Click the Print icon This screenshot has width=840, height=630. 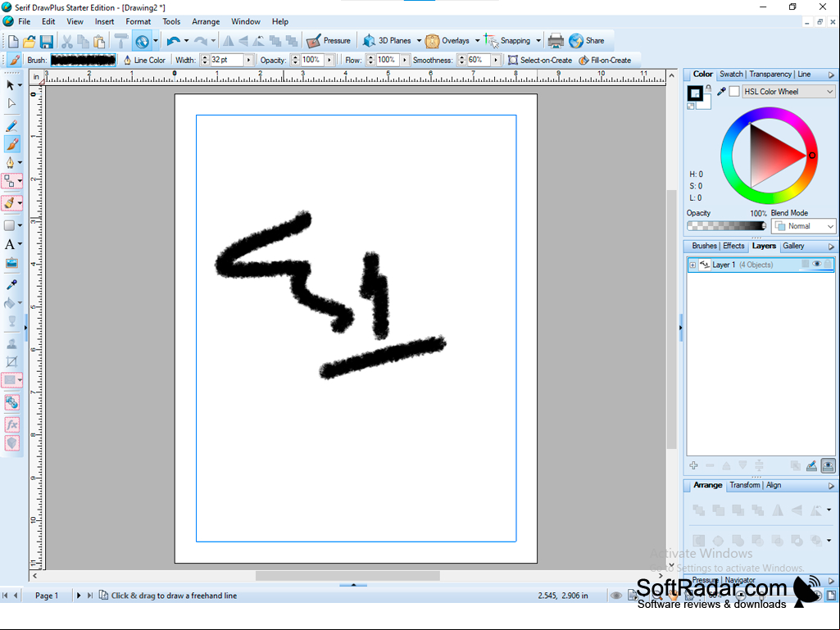556,41
